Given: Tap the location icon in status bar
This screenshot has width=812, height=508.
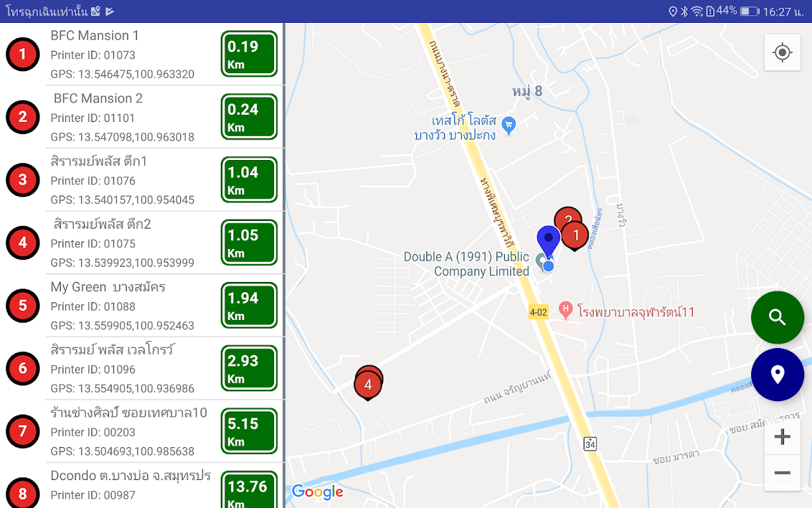Looking at the screenshot, I should [673, 11].
